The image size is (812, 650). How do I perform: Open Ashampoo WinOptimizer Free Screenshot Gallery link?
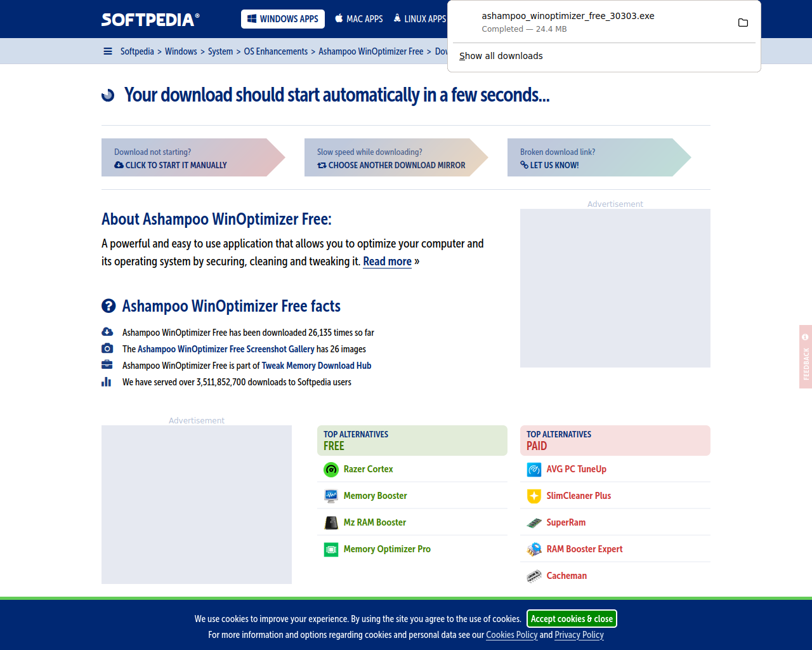(226, 349)
